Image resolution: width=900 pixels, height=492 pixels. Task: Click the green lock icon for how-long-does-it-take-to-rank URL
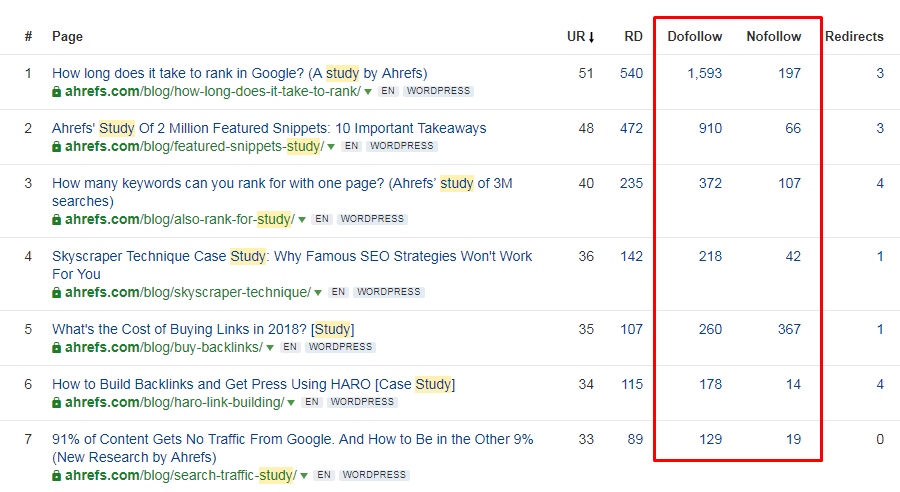click(57, 91)
